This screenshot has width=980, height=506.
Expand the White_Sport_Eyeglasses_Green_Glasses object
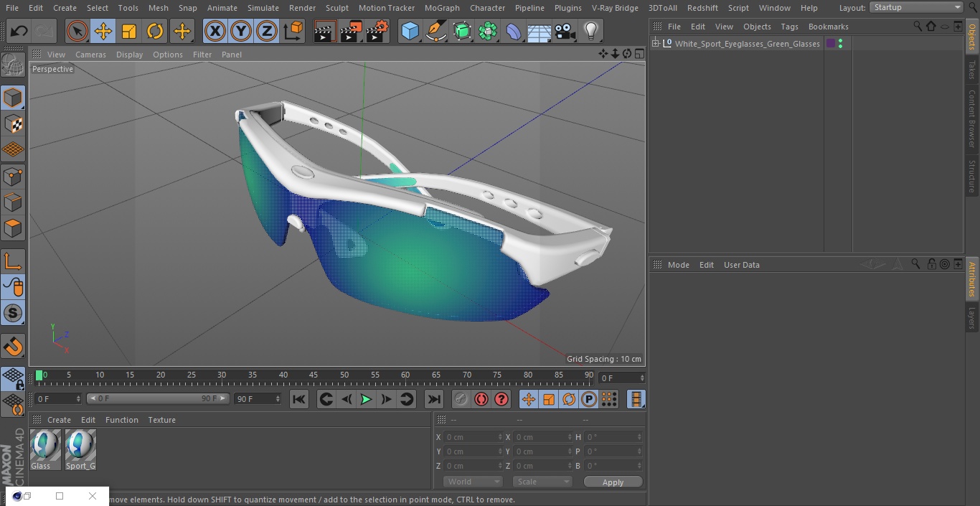(x=655, y=44)
